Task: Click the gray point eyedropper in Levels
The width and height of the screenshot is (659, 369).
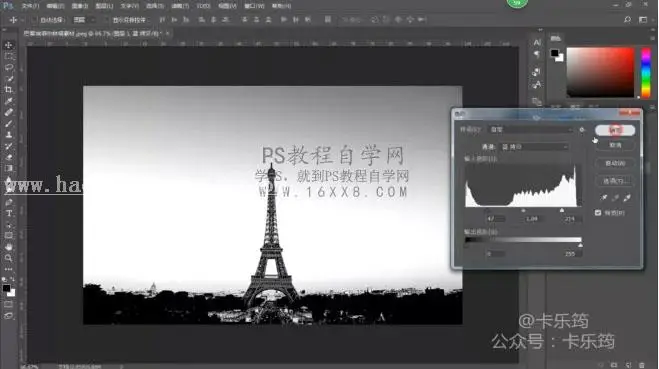Action: tap(615, 198)
